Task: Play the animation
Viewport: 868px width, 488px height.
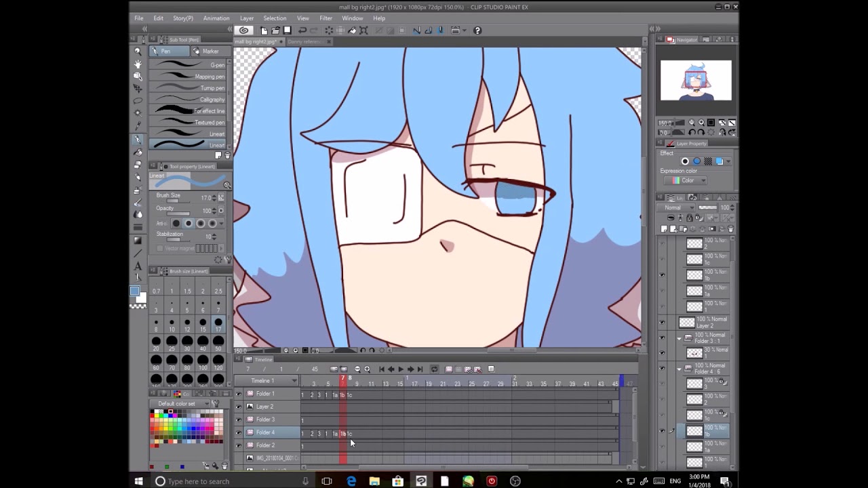Action: pos(401,369)
